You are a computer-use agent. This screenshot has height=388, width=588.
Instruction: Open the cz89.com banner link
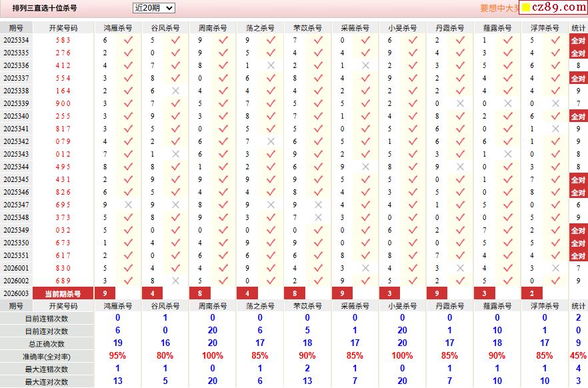[x=553, y=7]
